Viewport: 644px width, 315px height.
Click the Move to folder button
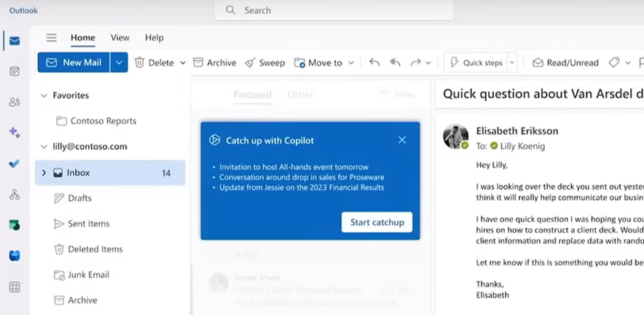point(318,63)
